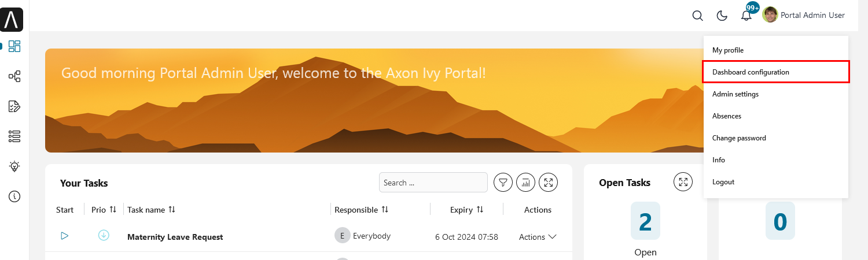The height and width of the screenshot is (260, 868).
Task: Open notifications bell icon
Action: click(x=746, y=16)
